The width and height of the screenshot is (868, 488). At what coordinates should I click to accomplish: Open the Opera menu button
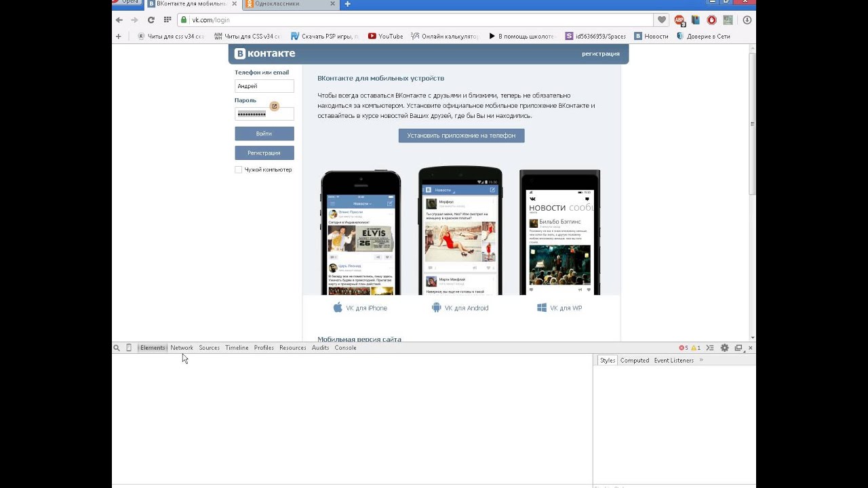click(x=127, y=3)
